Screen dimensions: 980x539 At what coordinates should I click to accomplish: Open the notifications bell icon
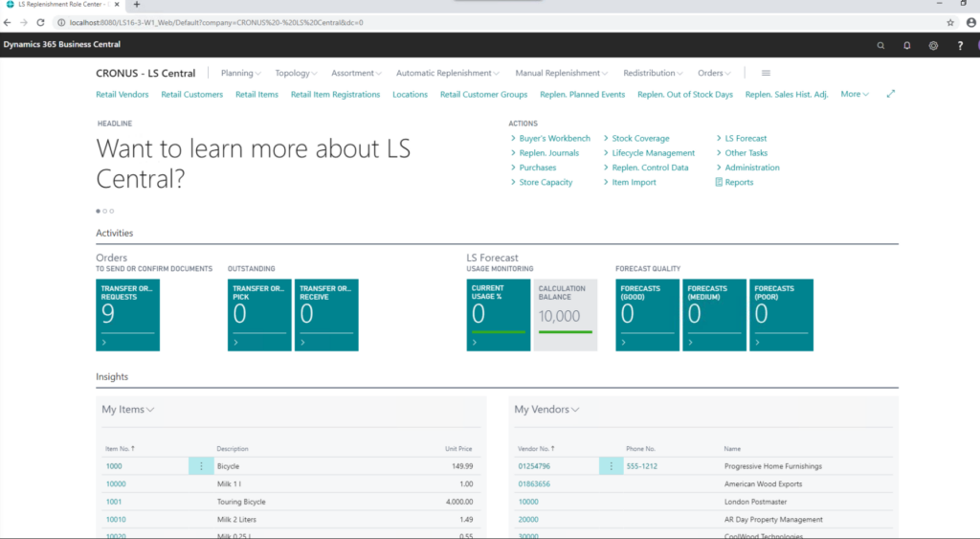907,45
